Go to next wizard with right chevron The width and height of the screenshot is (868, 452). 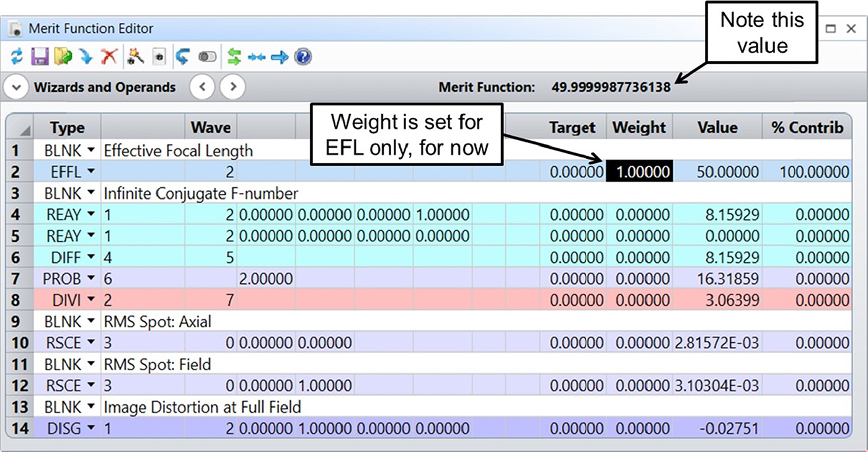232,87
